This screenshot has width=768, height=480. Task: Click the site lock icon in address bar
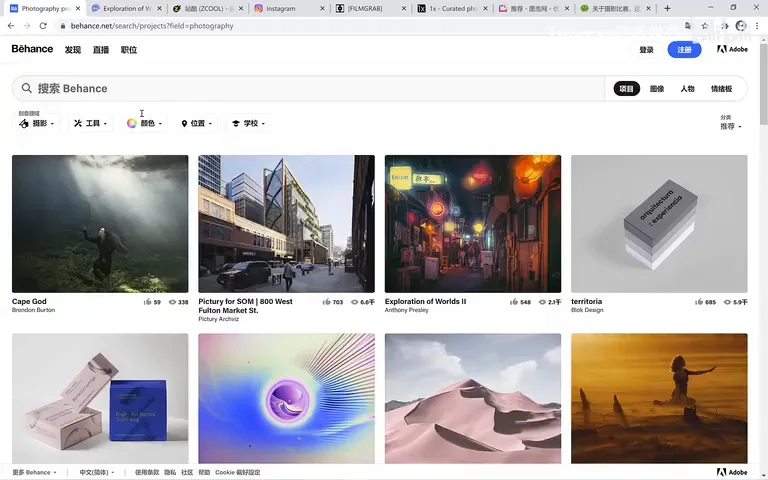(x=63, y=26)
